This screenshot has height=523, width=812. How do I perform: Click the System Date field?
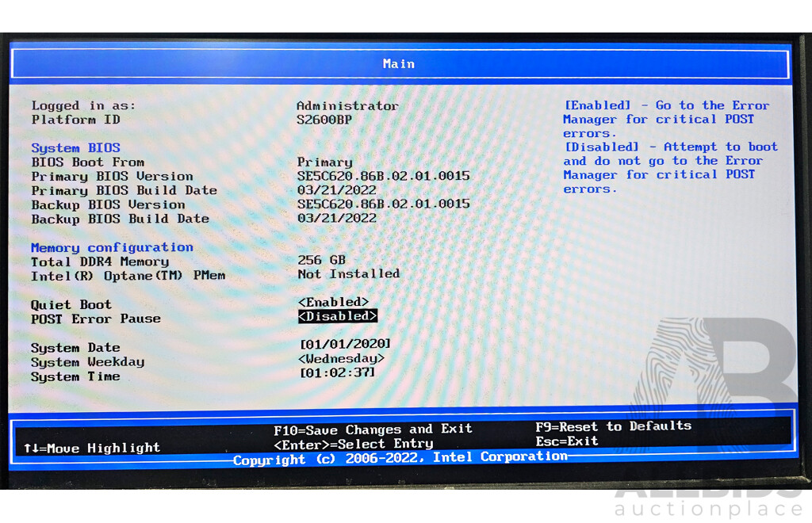pos(342,343)
